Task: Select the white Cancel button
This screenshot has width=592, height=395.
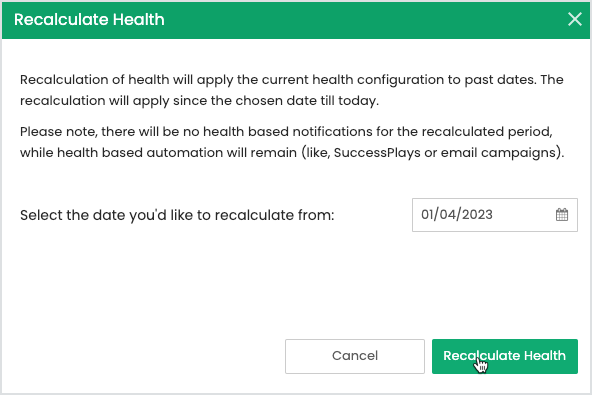Action: 355,356
